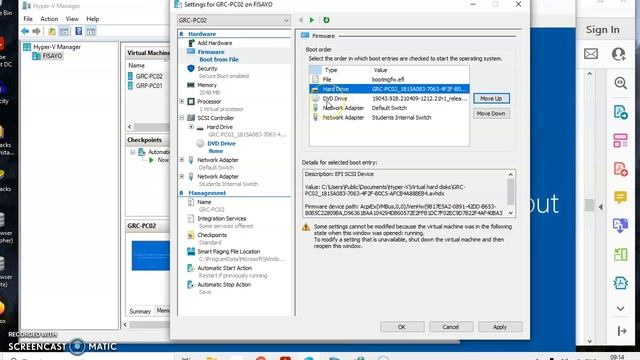Select Processor settings item

[209, 101]
